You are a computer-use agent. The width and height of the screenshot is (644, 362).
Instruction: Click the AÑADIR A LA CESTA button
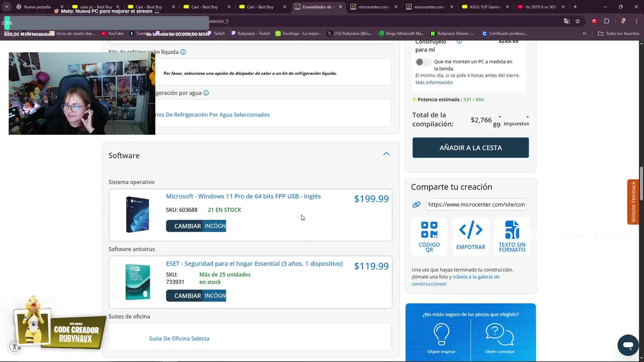point(470,148)
